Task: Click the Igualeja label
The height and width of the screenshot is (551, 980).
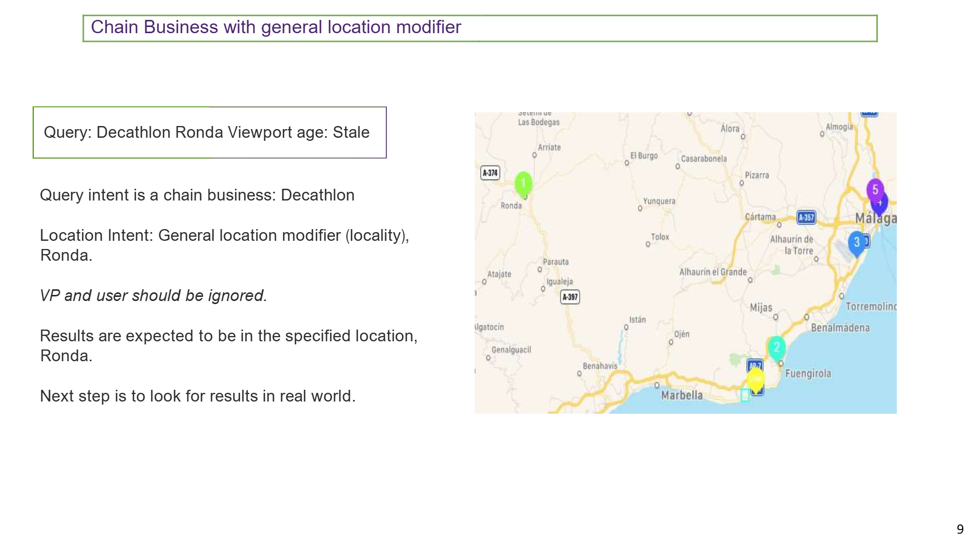Action: 559,282
